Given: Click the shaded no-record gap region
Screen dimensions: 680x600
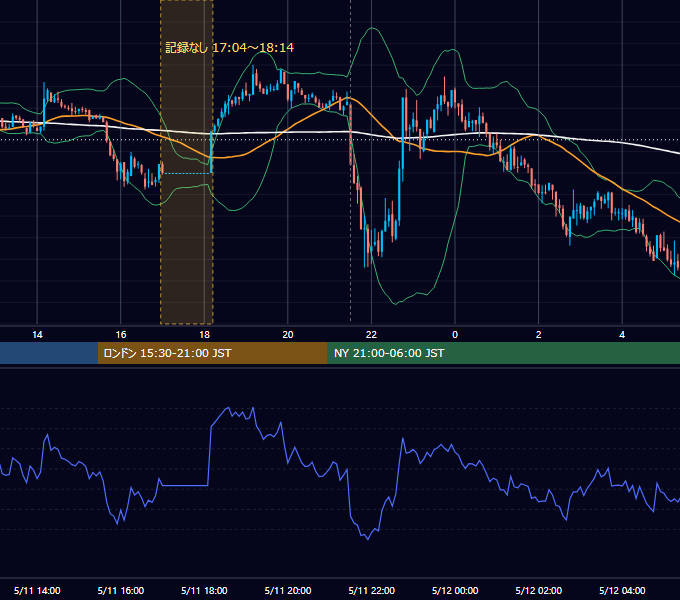Looking at the screenshot, I should pos(186,162).
